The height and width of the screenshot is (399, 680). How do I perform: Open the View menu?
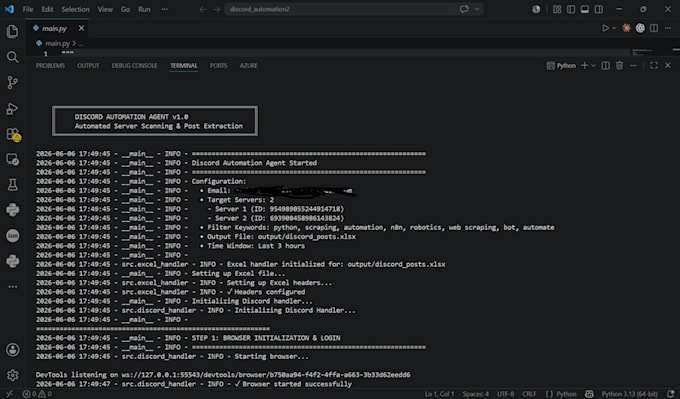105,9
